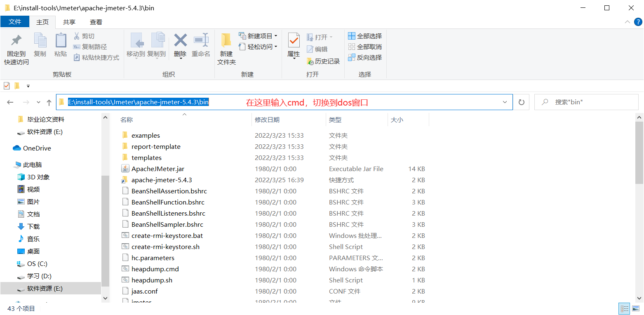Create a 新建文件夹 new folder
644x315 pixels.
(226, 49)
